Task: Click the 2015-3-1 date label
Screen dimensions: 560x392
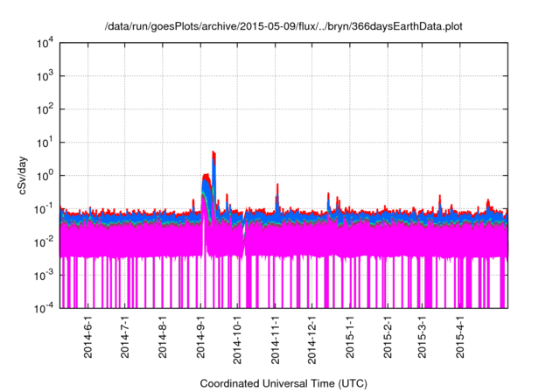Action: click(422, 337)
